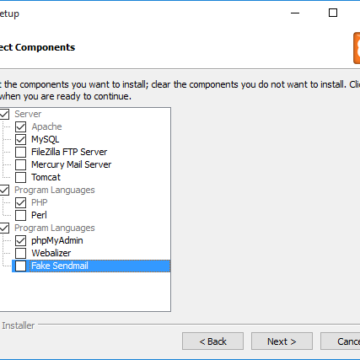Viewport: 360px width, 360px height.
Task: Toggle the Server group checkbox
Action: (4, 114)
